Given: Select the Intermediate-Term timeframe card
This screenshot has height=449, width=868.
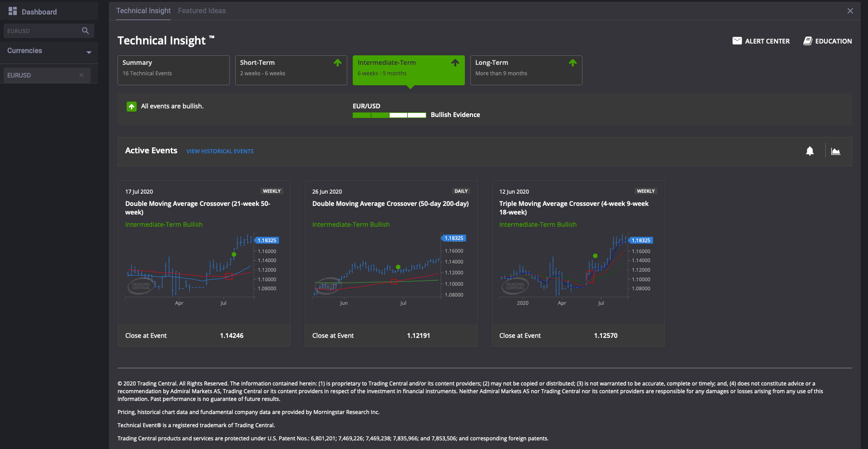Looking at the screenshot, I should [x=409, y=70].
